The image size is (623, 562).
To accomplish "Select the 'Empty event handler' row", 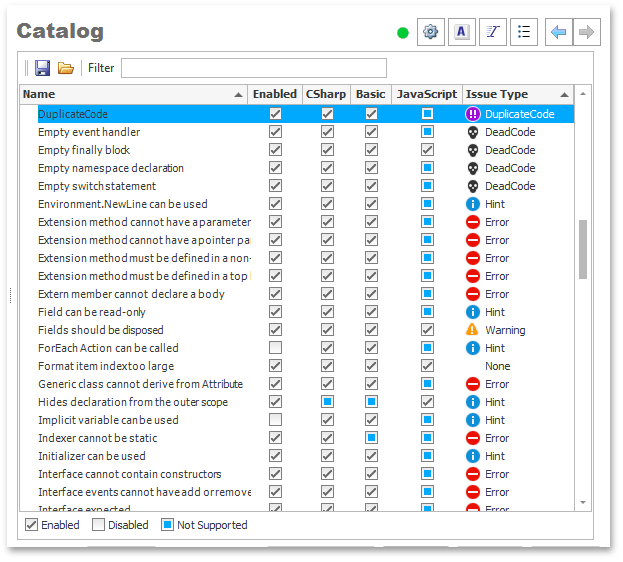I will (297, 132).
